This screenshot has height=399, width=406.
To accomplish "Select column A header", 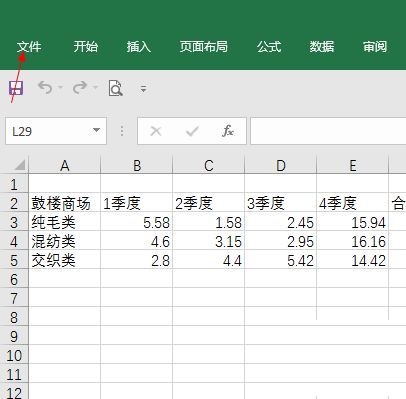I will click(x=65, y=165).
